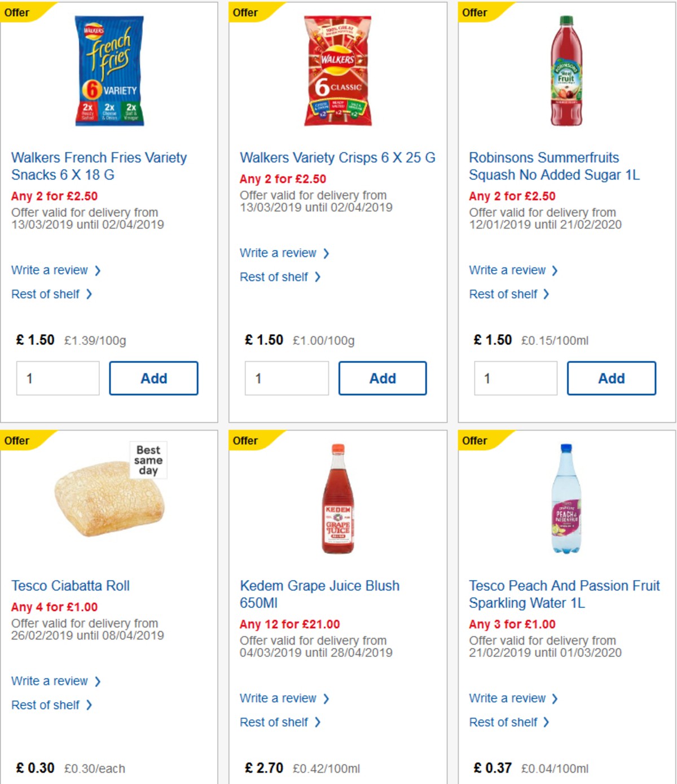Select the quantity field for Robinsons Squash
The height and width of the screenshot is (784, 677).
[x=515, y=378]
